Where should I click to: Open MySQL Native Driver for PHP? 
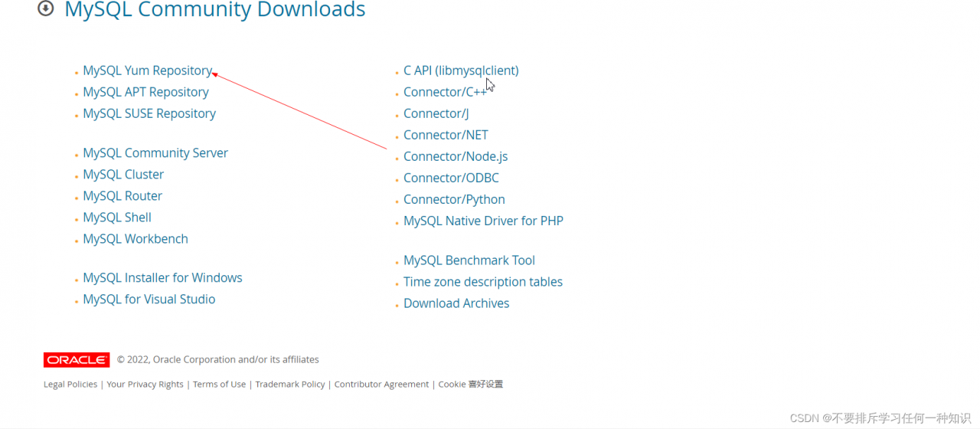click(483, 221)
